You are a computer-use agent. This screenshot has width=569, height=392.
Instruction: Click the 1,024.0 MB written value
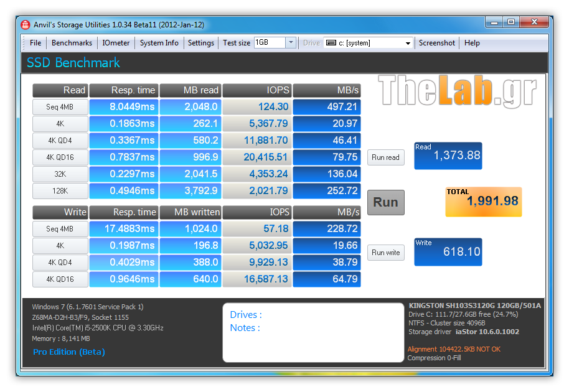click(190, 229)
